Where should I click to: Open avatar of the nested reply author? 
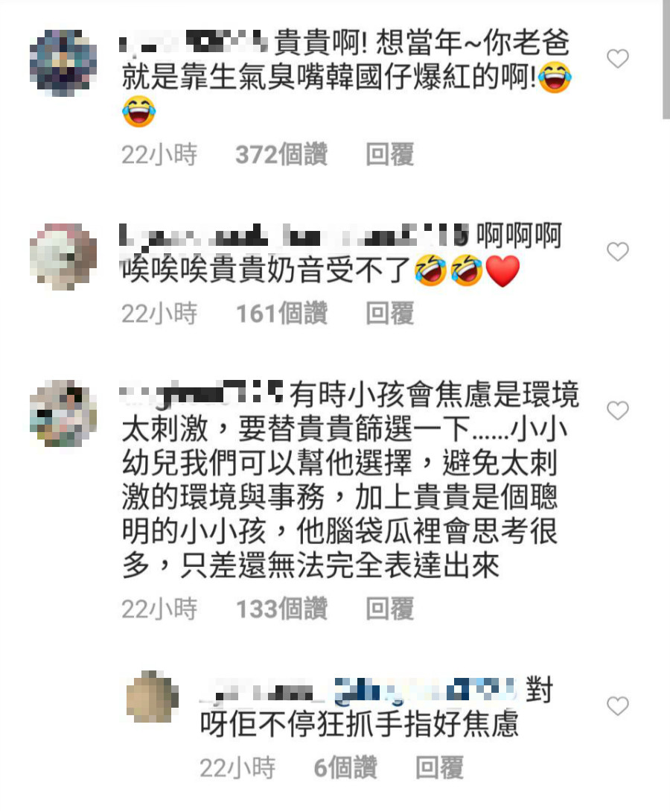[x=153, y=697]
